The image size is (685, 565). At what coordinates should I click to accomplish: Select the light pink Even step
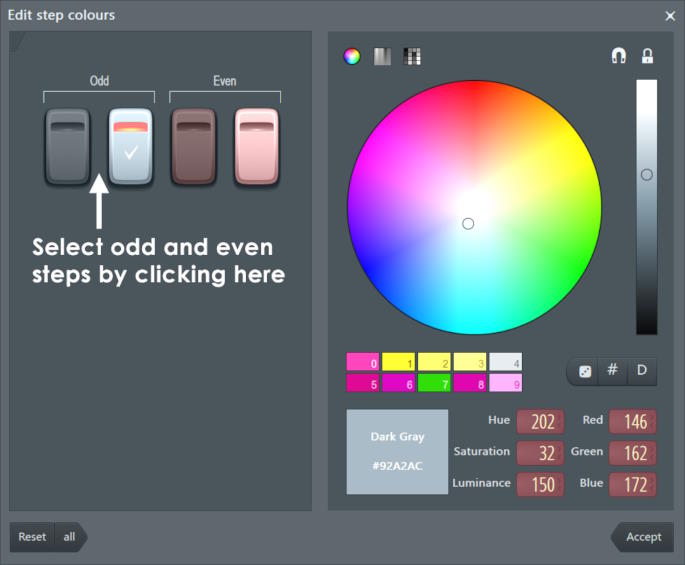click(257, 147)
